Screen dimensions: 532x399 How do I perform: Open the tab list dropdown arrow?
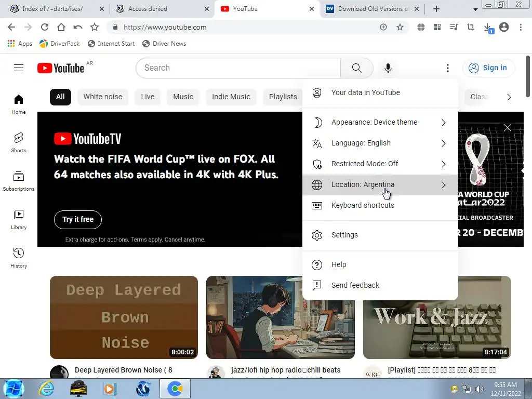coord(475,9)
